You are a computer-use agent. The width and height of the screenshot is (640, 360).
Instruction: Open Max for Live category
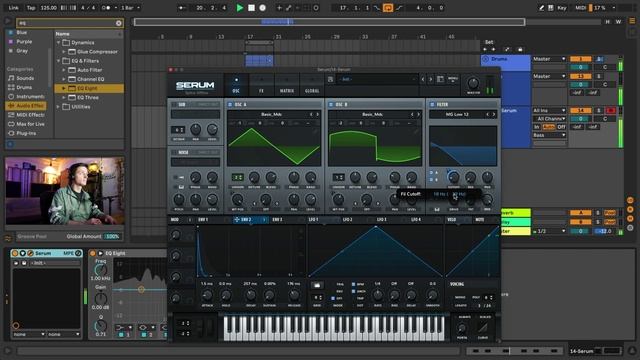click(26, 124)
